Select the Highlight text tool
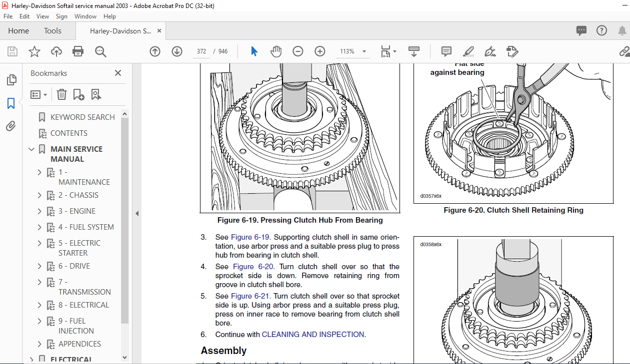630x364 pixels. [468, 51]
